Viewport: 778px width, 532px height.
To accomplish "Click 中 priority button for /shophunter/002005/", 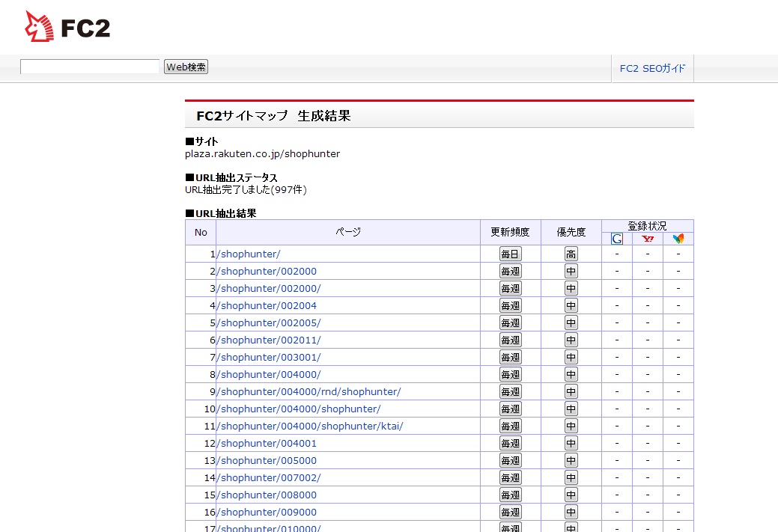I will click(x=571, y=323).
